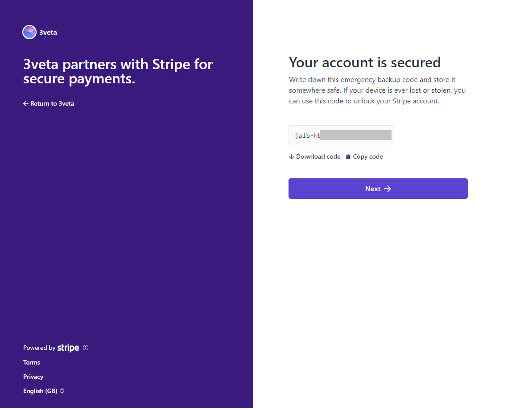Click the right arrow inside the Next button
532x410 pixels.
[388, 189]
